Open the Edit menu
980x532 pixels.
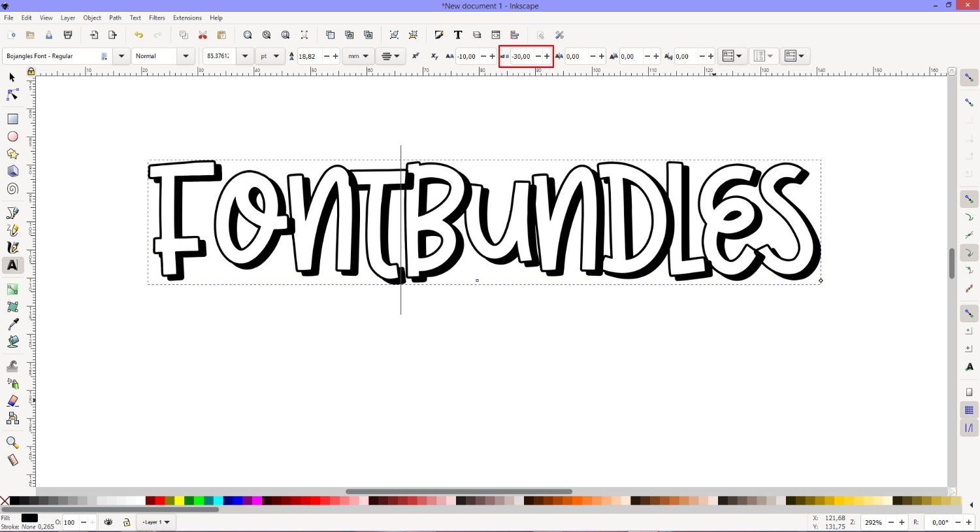[27, 18]
